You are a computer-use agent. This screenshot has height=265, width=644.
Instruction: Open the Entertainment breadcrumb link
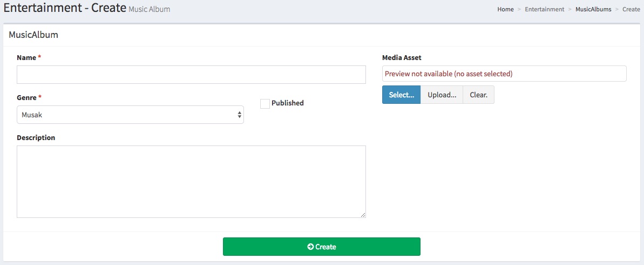(x=544, y=9)
